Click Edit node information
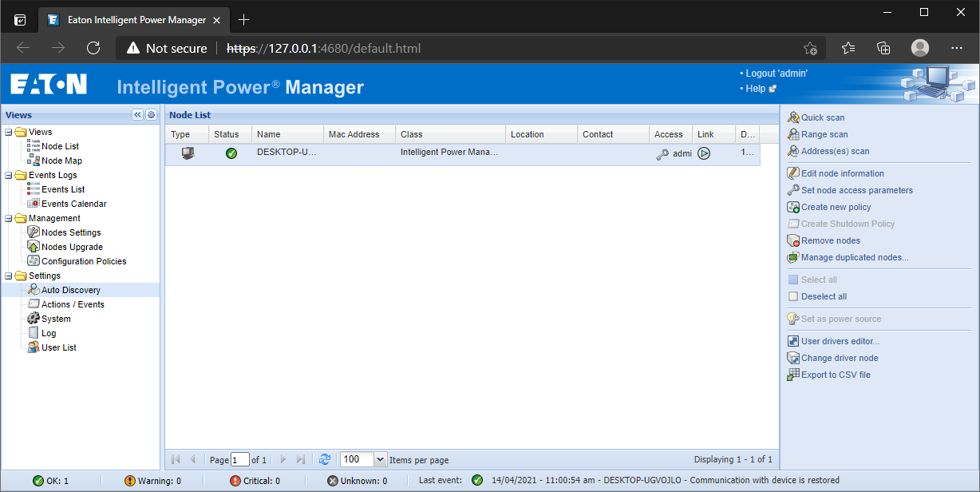The width and height of the screenshot is (980, 492). (x=843, y=173)
